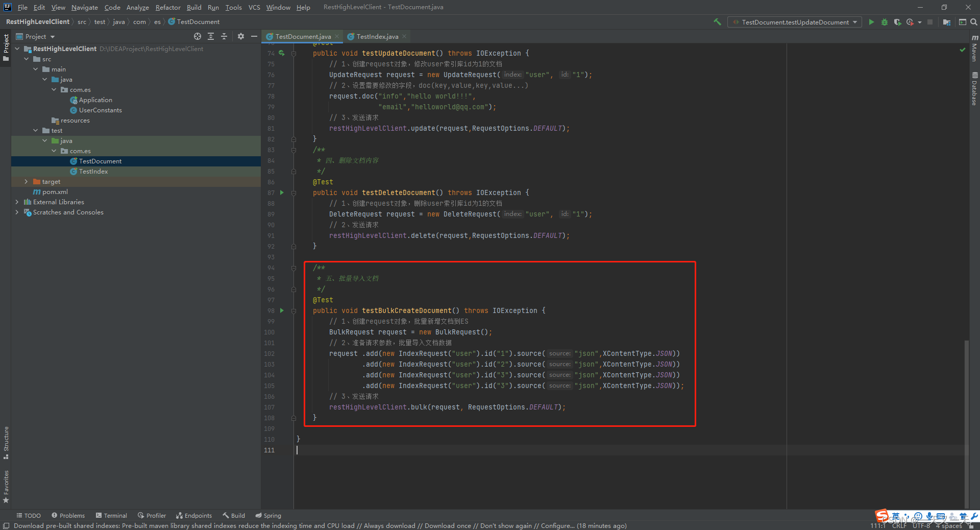Run with Coverage shield icon
The image size is (980, 530).
pos(897,22)
